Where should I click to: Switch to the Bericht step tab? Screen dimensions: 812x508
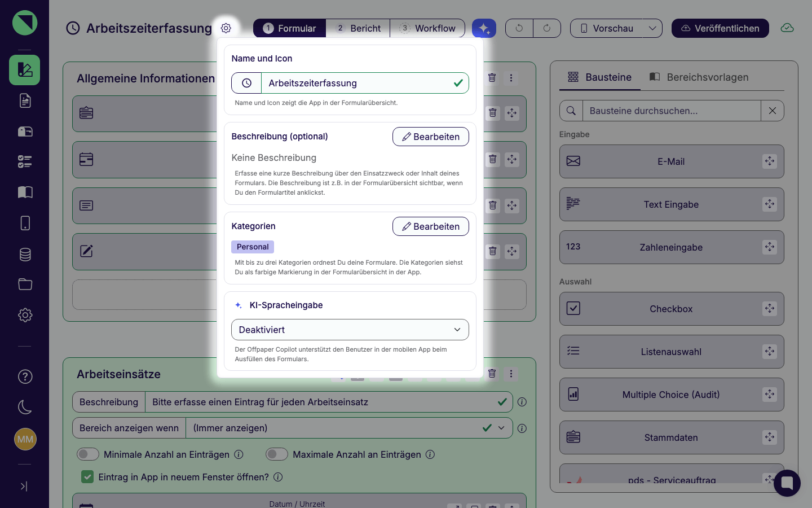tap(358, 28)
